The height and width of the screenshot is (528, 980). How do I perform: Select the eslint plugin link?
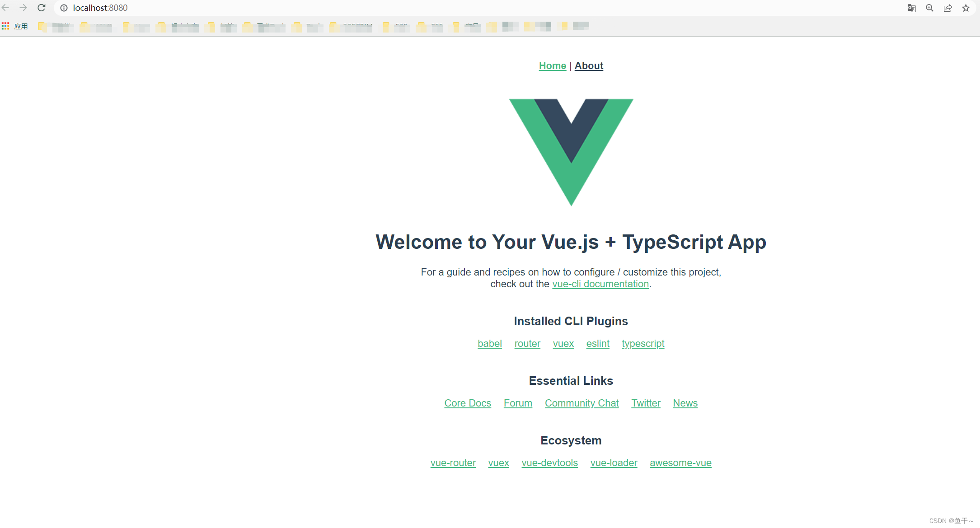596,343
